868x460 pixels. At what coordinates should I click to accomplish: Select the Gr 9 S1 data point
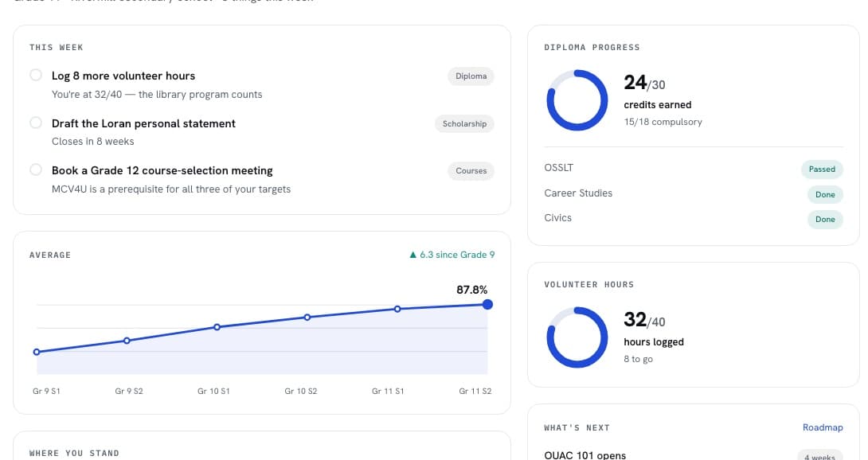click(37, 352)
